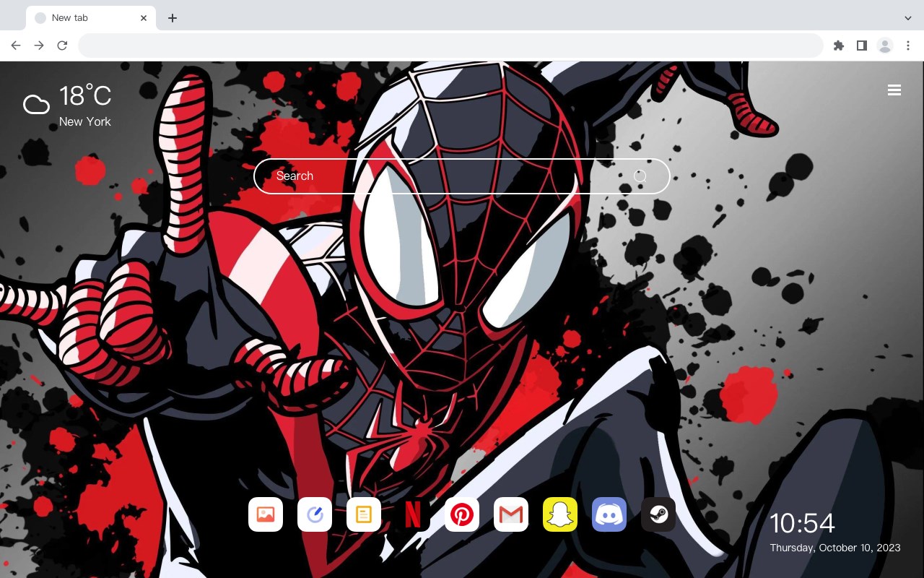Screen dimensions: 924x578
Task: Open the yellow notes shortcut
Action: pos(364,514)
